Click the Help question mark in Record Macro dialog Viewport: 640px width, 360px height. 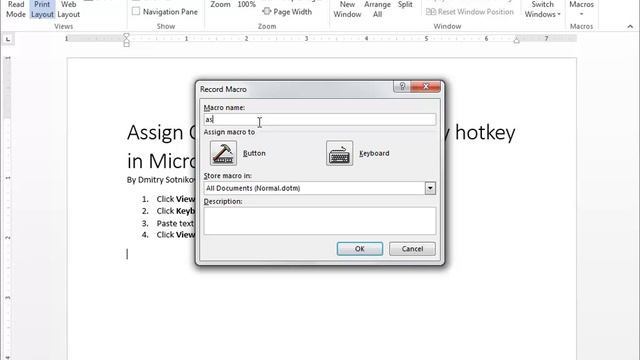[402, 86]
